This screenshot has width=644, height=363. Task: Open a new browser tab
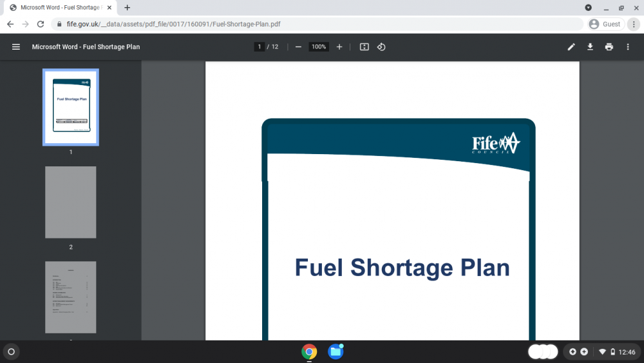pos(128,7)
